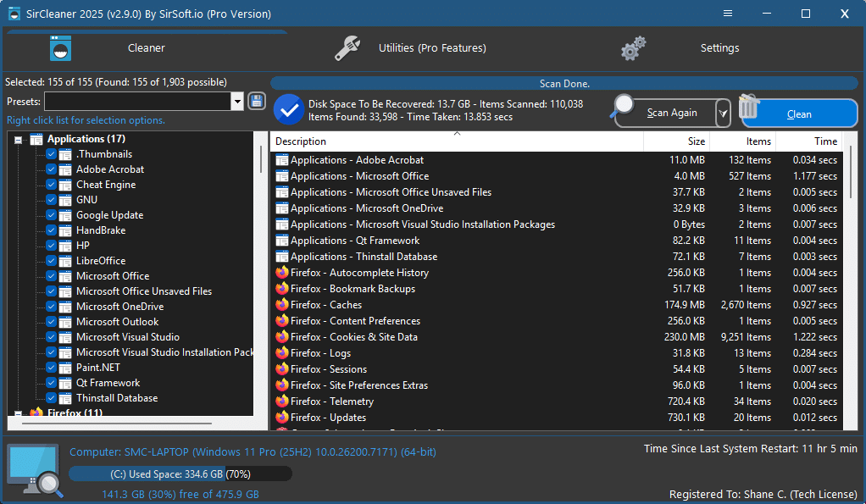Collapse the Applications (17) tree group
Screen dimensions: 866x504
tap(19, 140)
